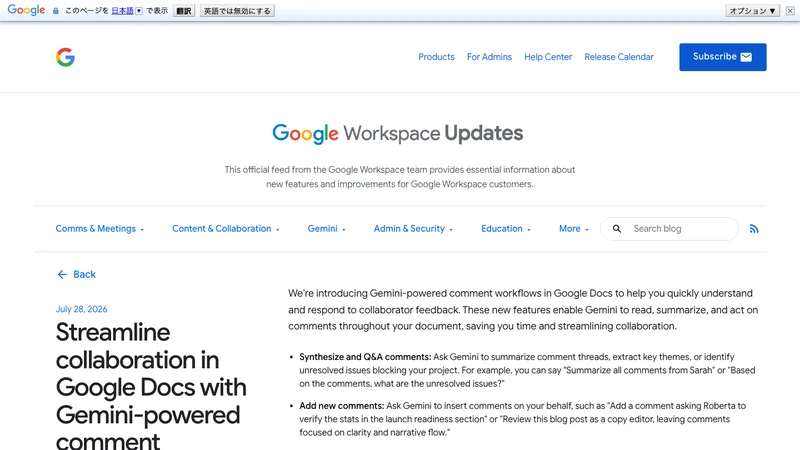Click the Subscribe button
This screenshot has width=800, height=450.
(x=722, y=57)
